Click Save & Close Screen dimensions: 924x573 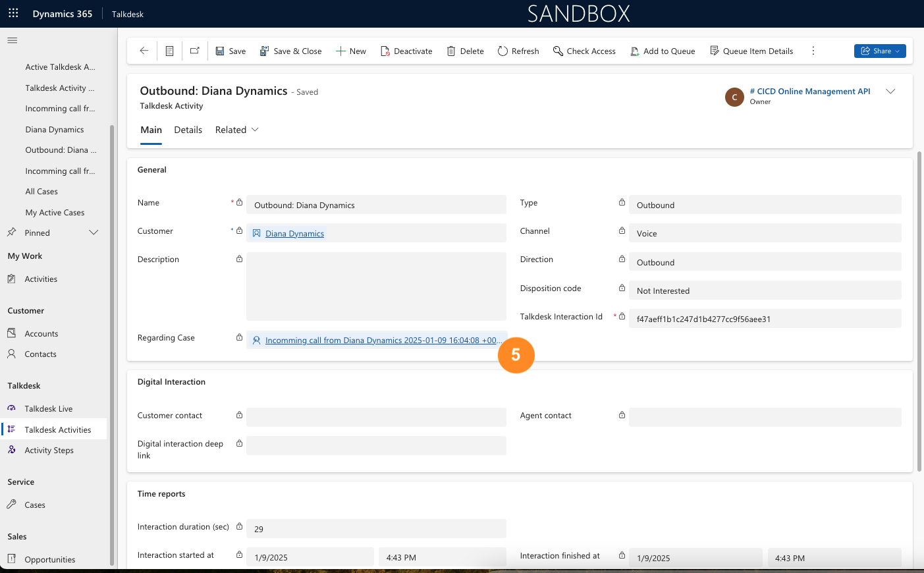point(290,51)
